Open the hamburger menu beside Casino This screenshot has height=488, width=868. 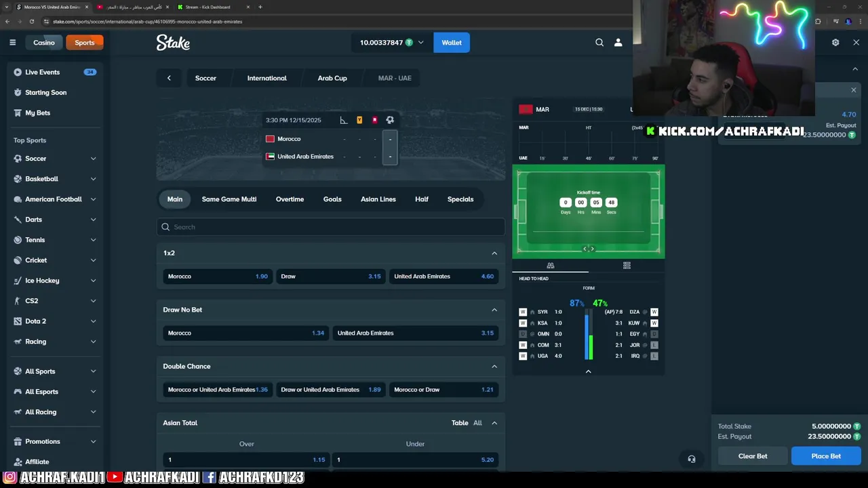pos(12,43)
